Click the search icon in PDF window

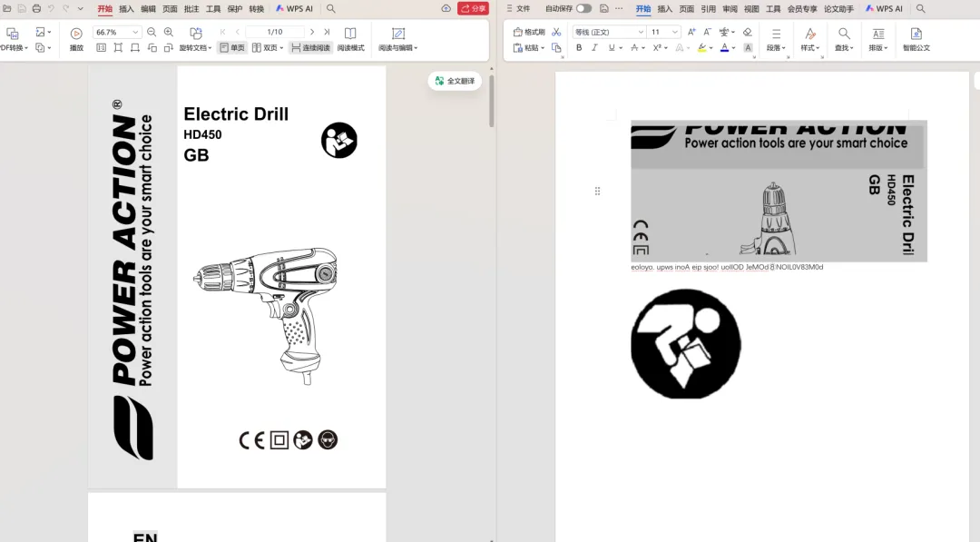331,9
